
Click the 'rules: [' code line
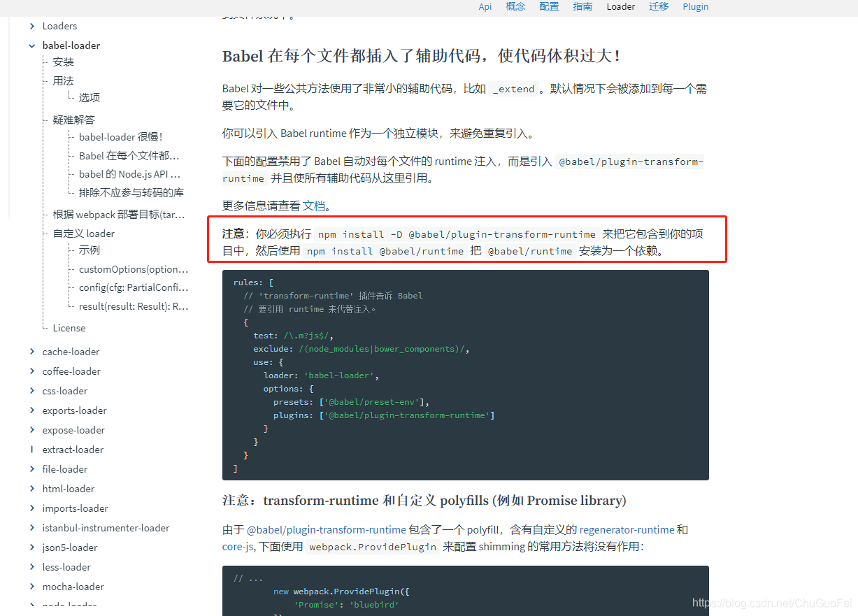point(253,282)
